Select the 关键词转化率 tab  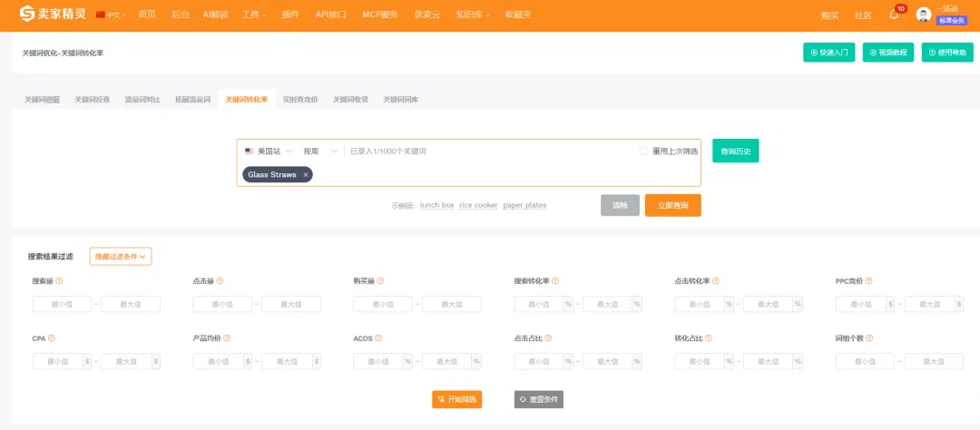[x=247, y=100]
